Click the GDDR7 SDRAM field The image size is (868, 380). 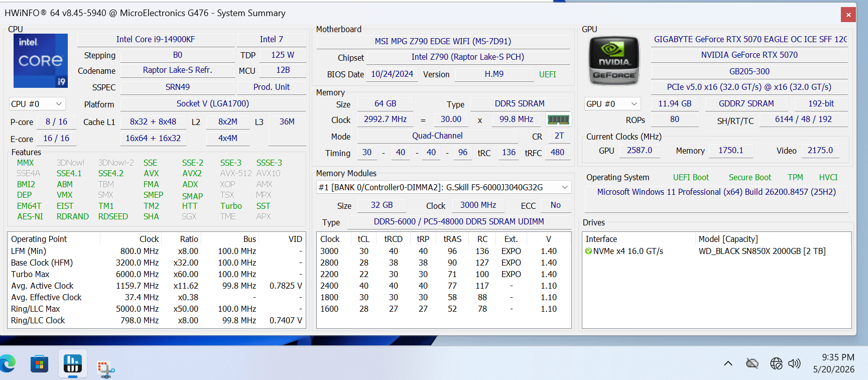747,103
